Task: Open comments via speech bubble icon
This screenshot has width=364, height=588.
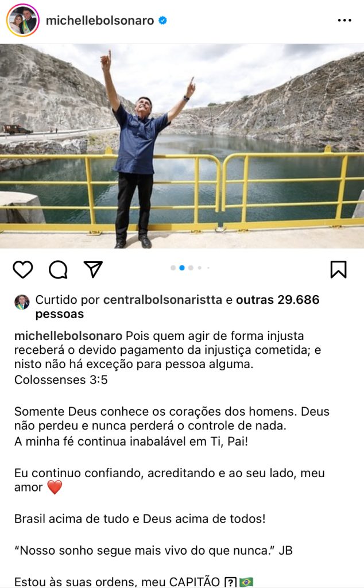Action: 58,269
